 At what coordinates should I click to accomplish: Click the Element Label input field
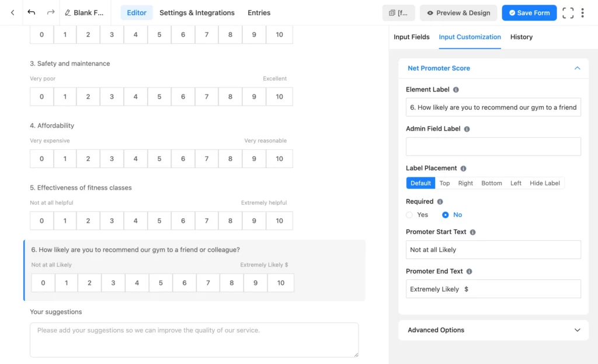493,107
